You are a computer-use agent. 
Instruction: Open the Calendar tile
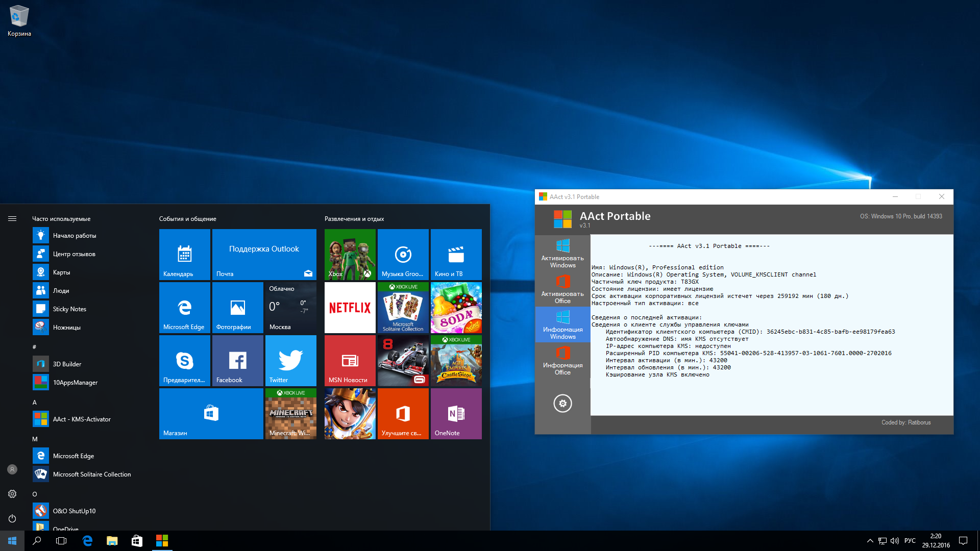point(185,255)
